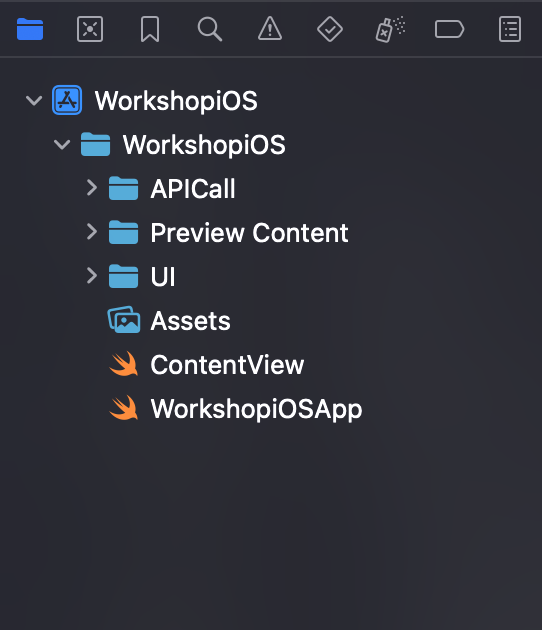Image resolution: width=542 pixels, height=630 pixels.
Task: Click the WorkshopiOSApp Swift file icon
Action: 124,408
